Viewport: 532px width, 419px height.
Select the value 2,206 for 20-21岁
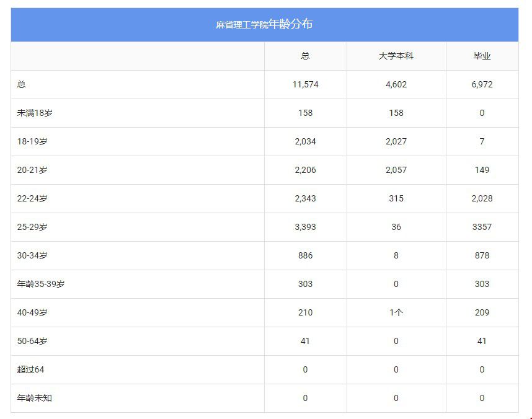click(305, 170)
